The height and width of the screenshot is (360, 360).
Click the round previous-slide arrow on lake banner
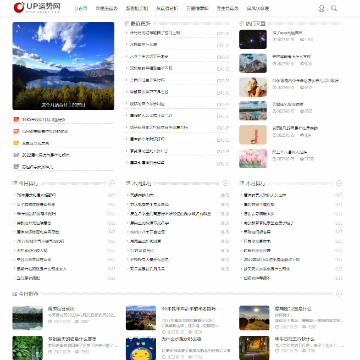coord(21,66)
